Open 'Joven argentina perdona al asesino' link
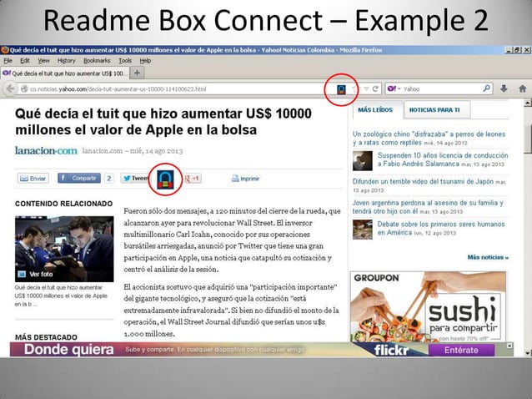The image size is (532, 399). [428, 207]
